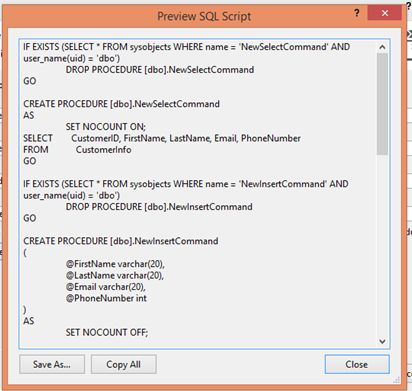Image resolution: width=412 pixels, height=391 pixels.
Task: Click the vertical scrollbar thumb
Action: (x=382, y=104)
